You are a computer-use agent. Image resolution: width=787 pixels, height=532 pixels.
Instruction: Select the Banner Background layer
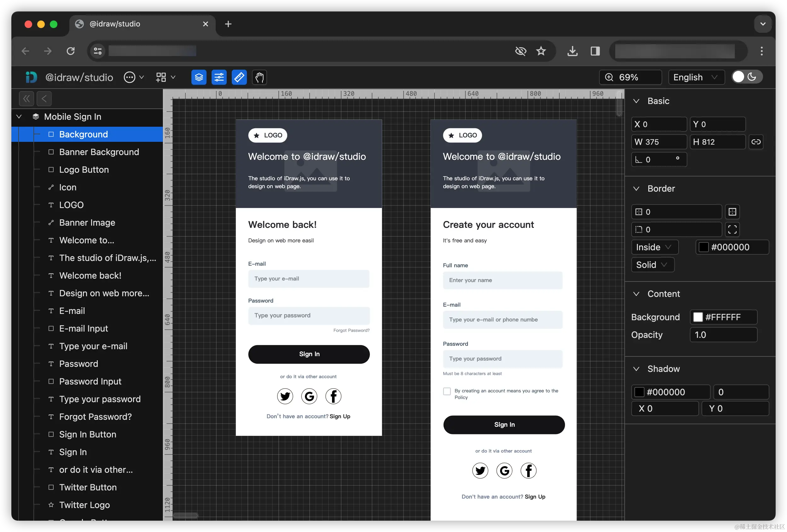tap(99, 152)
